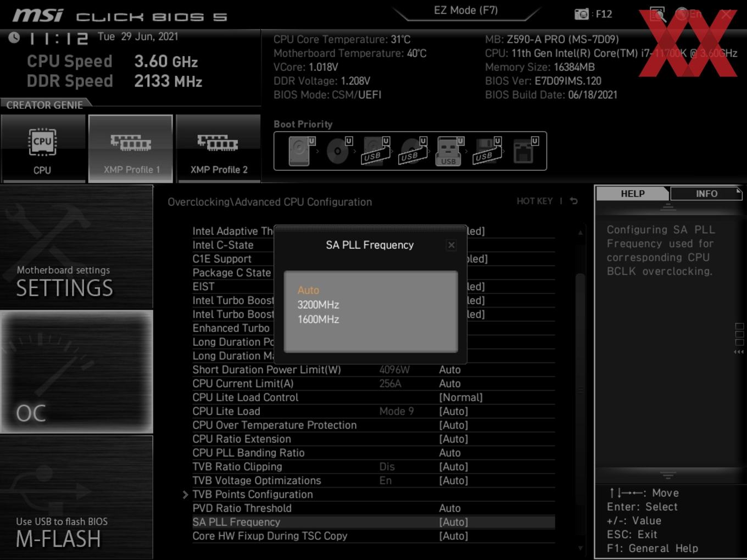Edit PVD Ratio Threshold Auto field
This screenshot has height=560, width=747.
(450, 508)
